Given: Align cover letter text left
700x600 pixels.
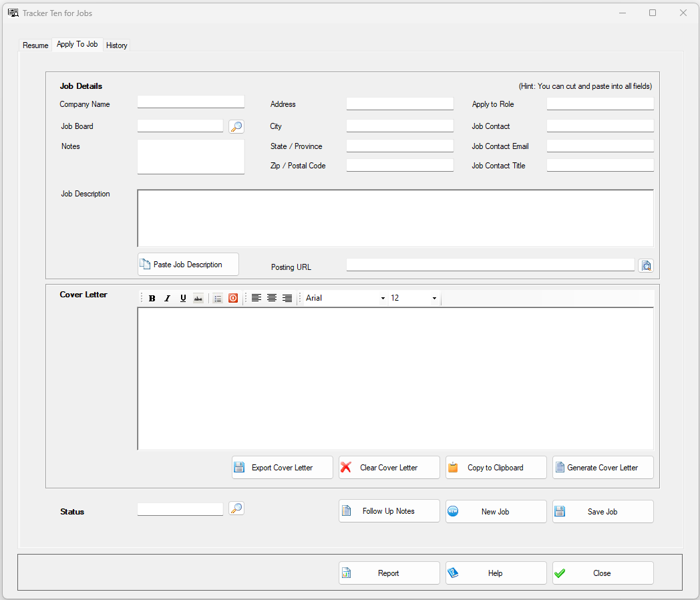Looking at the screenshot, I should click(x=256, y=298).
